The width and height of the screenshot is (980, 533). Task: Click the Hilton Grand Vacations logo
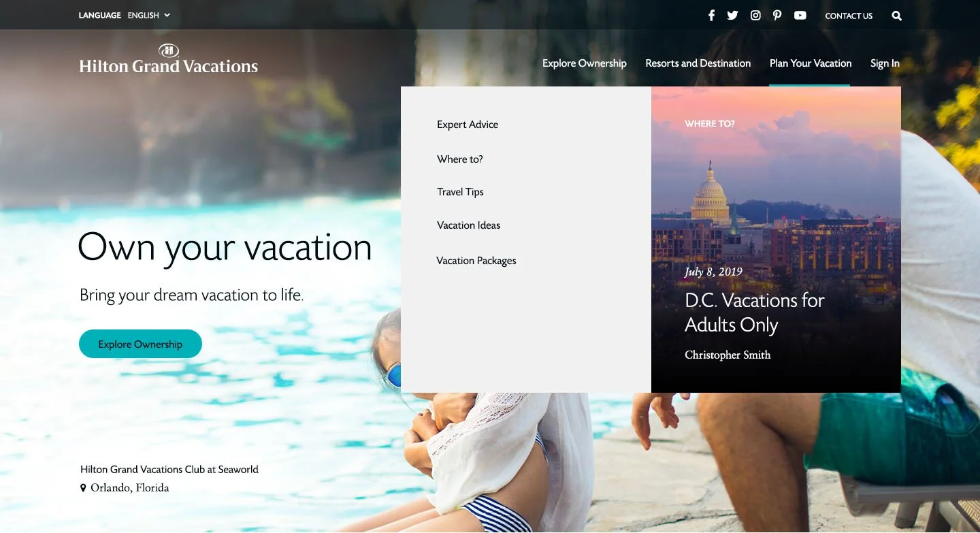point(169,59)
